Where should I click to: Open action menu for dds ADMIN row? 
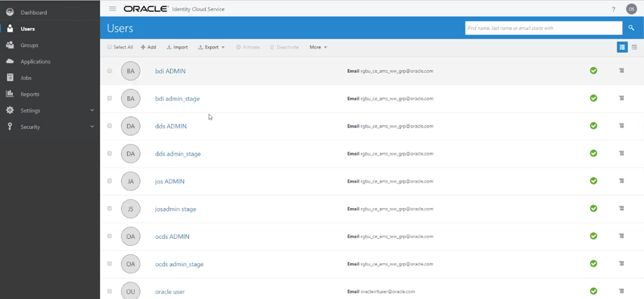(x=622, y=125)
